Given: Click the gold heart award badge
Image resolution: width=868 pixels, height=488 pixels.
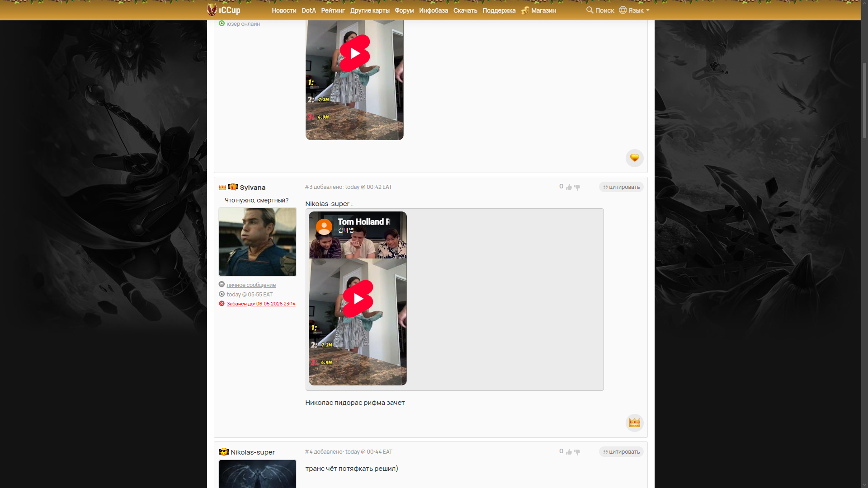Looking at the screenshot, I should point(634,158).
